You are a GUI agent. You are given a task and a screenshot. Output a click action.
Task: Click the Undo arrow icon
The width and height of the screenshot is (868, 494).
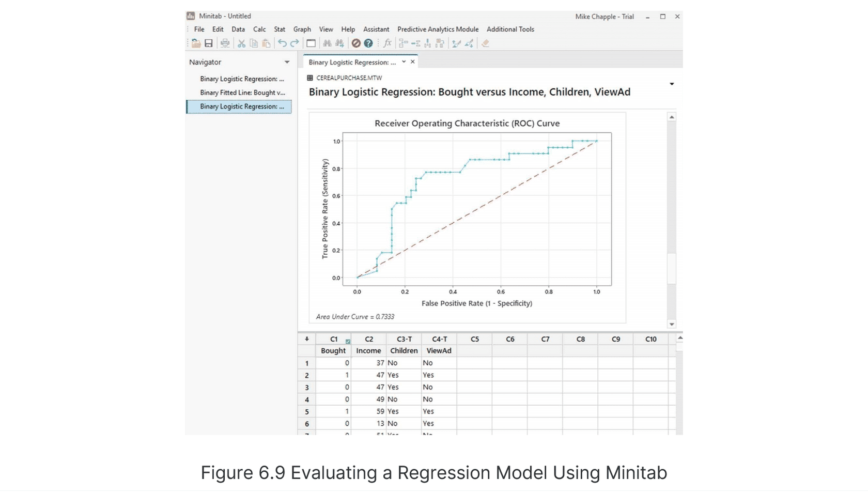point(282,43)
